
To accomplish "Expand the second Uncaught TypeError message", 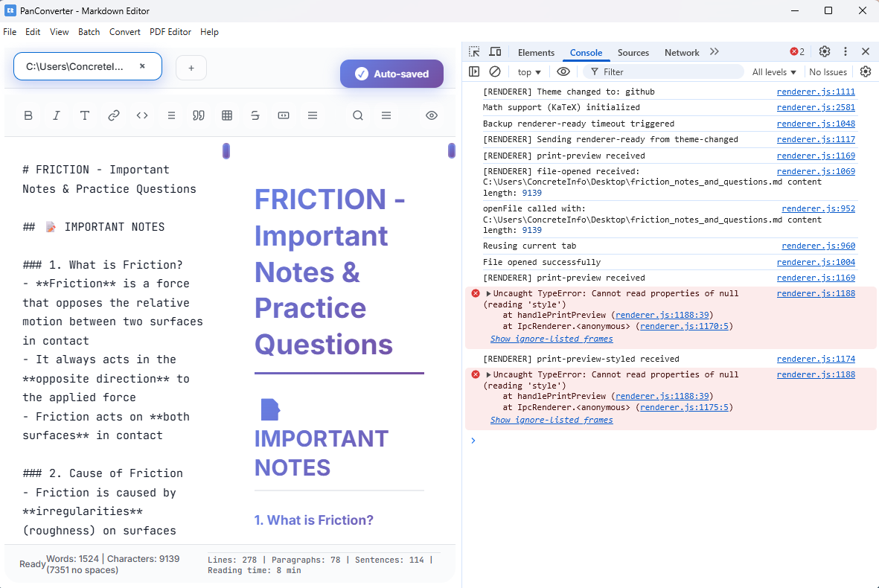I will tap(488, 375).
